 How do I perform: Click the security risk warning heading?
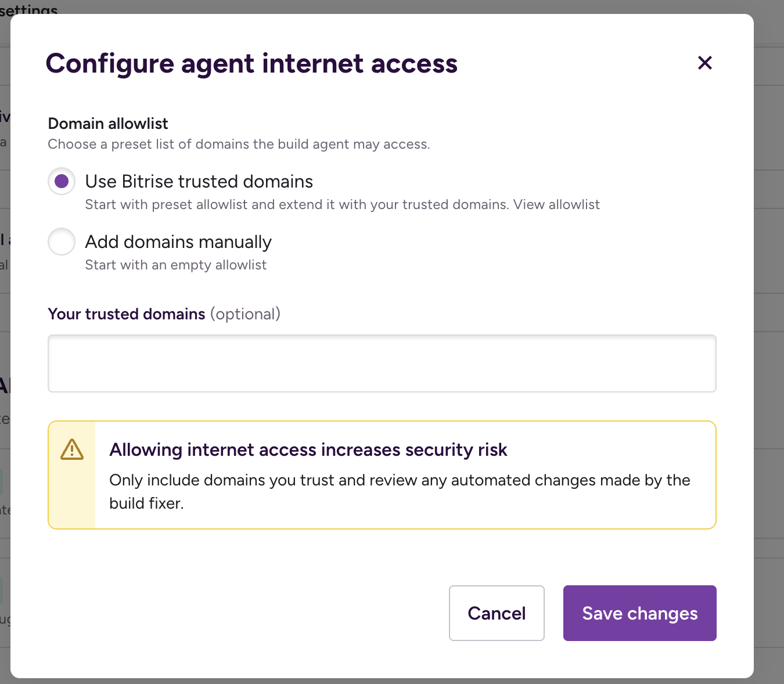[308, 449]
